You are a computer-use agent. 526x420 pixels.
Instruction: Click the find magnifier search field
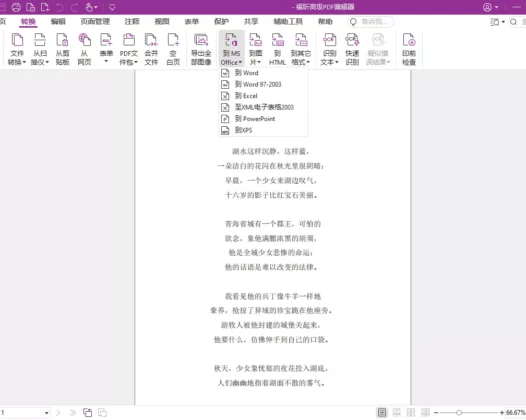tap(517, 22)
